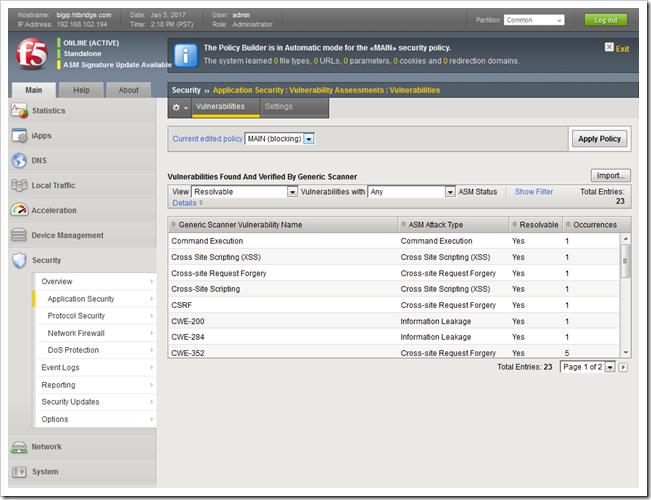Click the DNS globe icon

click(x=19, y=160)
